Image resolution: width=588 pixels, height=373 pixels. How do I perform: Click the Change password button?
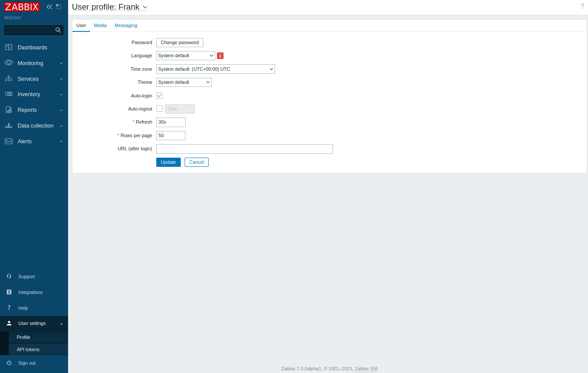pyautogui.click(x=180, y=43)
